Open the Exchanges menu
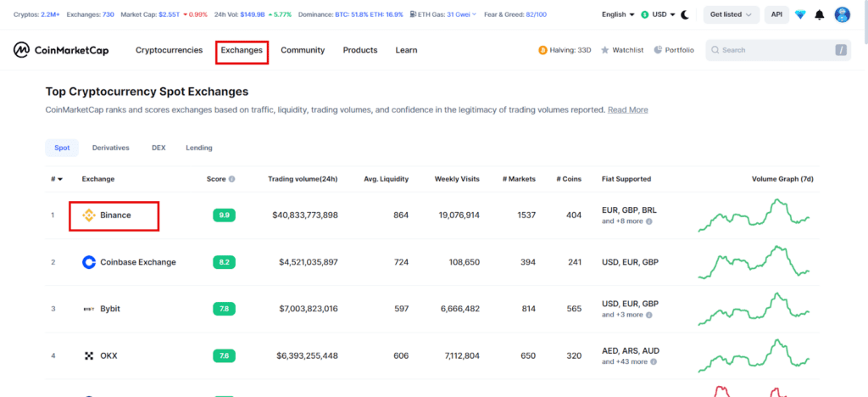Image resolution: width=868 pixels, height=397 pixels. pyautogui.click(x=242, y=50)
